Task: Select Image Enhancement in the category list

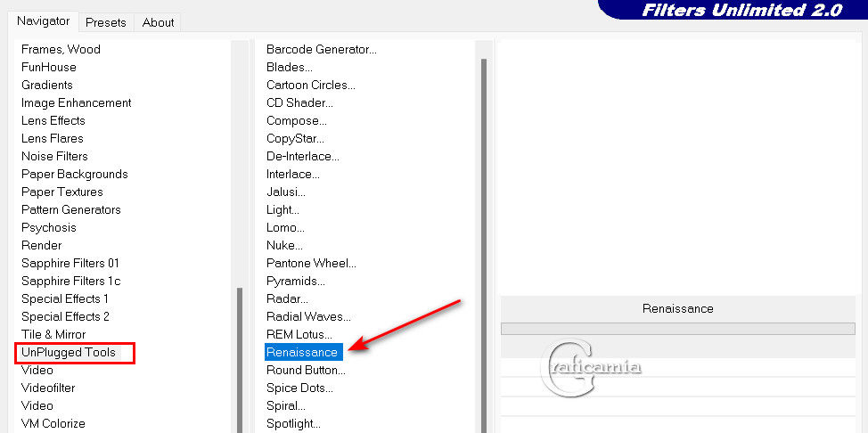Action: coord(77,103)
